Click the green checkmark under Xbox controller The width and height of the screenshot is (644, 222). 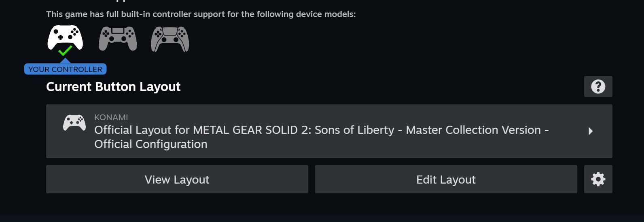point(65,51)
